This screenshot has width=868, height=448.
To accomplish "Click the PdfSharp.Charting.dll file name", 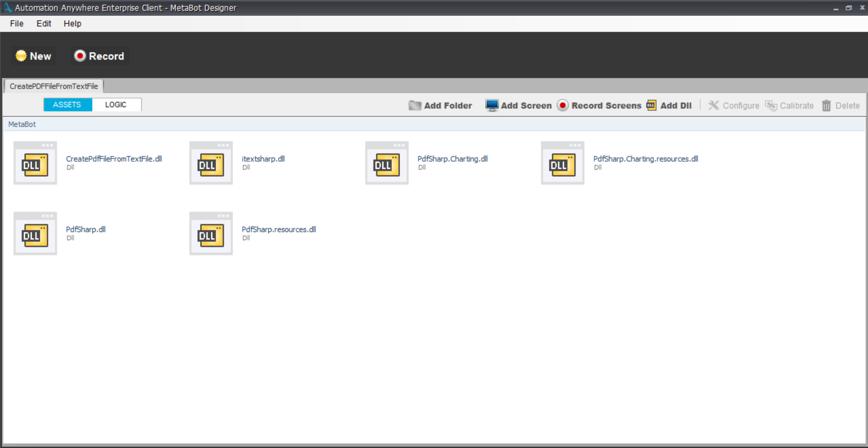I will click(x=453, y=159).
